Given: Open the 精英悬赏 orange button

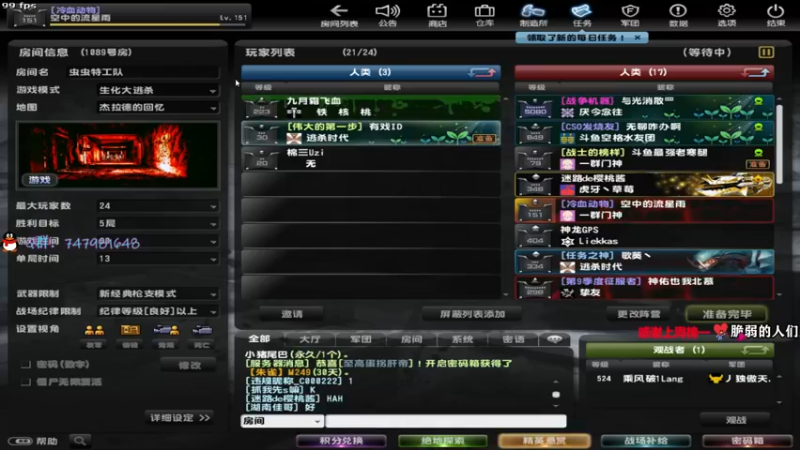Looking at the screenshot, I should coord(544,440).
